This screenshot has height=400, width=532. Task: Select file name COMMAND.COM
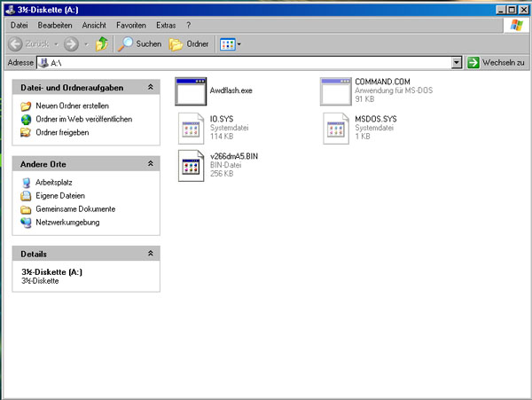pyautogui.click(x=382, y=82)
